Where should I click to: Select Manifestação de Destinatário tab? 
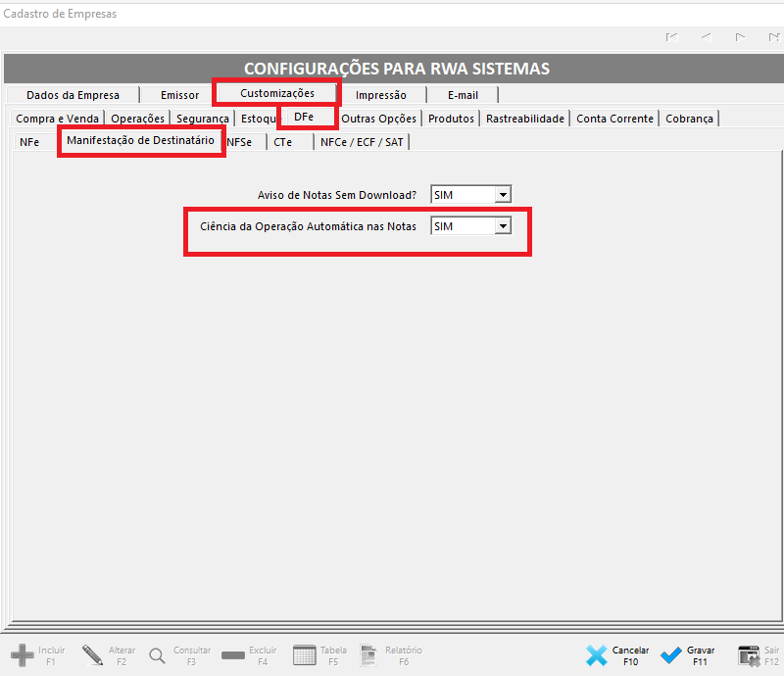point(140,140)
